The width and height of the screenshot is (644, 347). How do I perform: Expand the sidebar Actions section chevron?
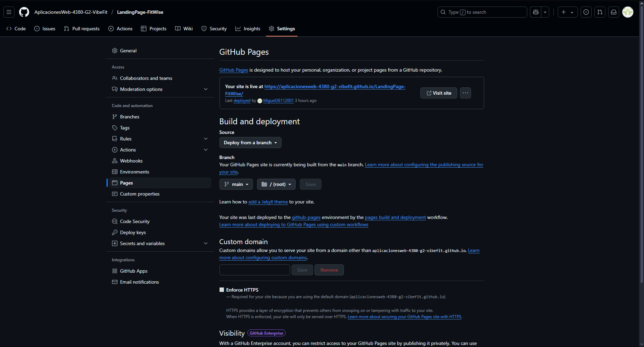point(206,150)
